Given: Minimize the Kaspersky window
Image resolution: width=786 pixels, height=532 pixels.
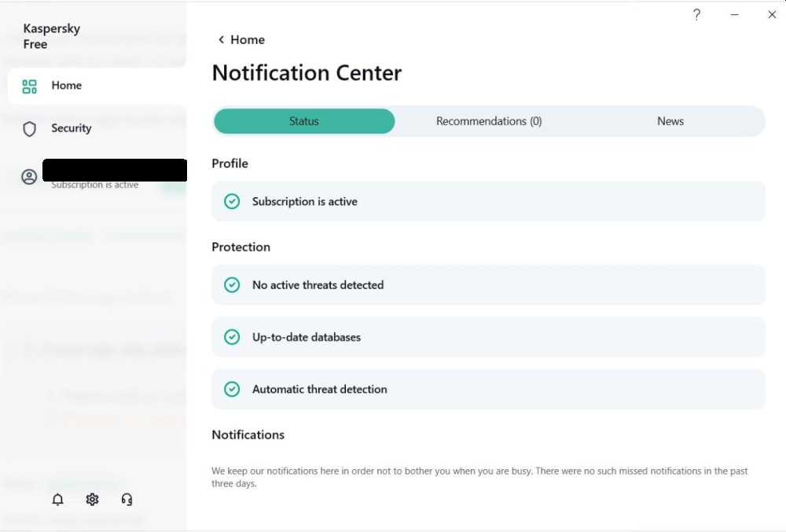Looking at the screenshot, I should click(734, 15).
